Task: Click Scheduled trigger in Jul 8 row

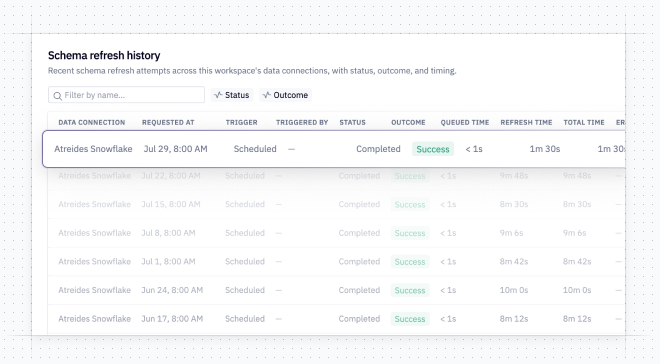Action: click(x=245, y=233)
